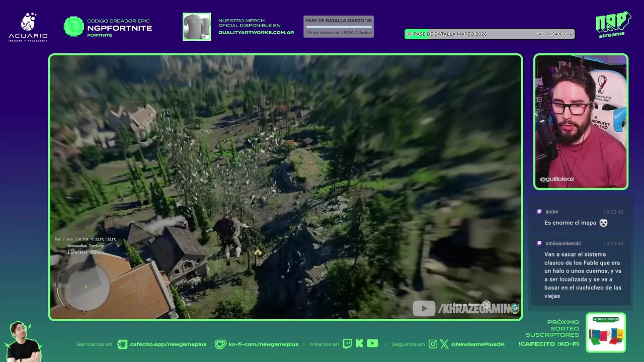Click the Ko-fi cup icon in footer
Viewport: 644px width, 362px height.
[220, 344]
